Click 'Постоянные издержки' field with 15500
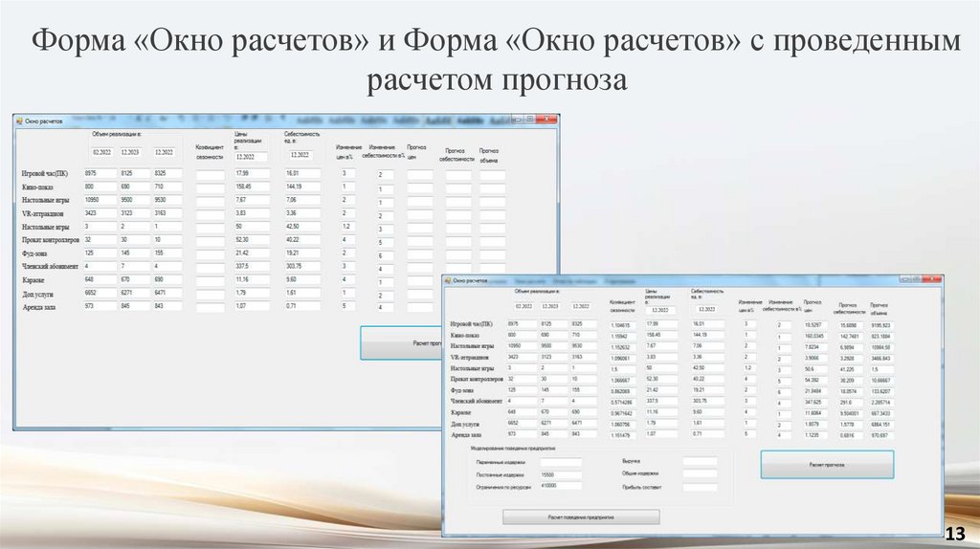 pyautogui.click(x=561, y=474)
